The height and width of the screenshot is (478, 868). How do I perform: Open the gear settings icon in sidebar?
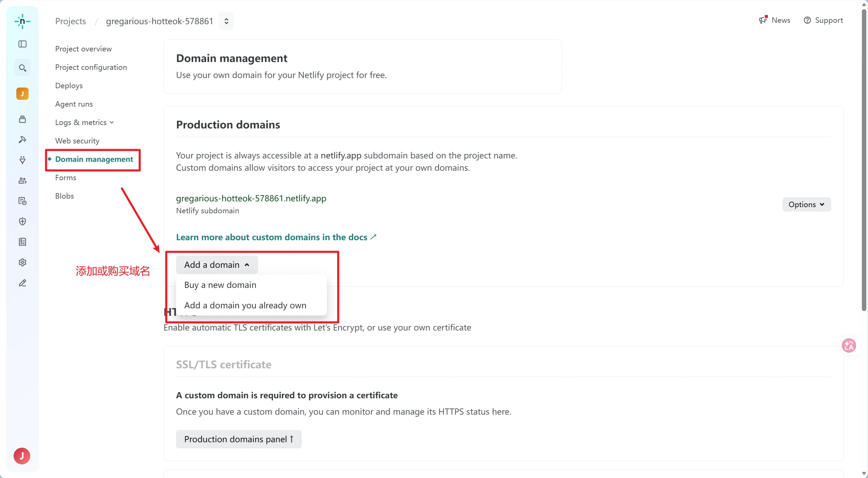click(x=22, y=262)
